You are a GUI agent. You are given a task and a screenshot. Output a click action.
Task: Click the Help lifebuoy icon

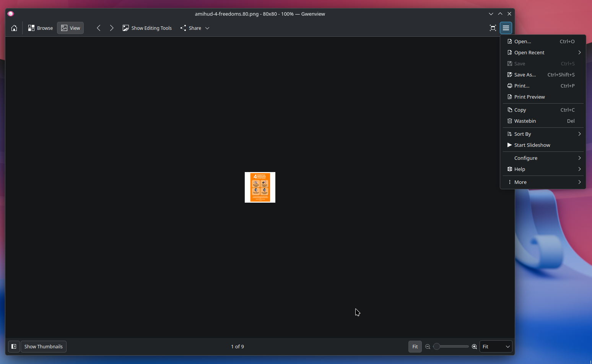click(x=510, y=169)
